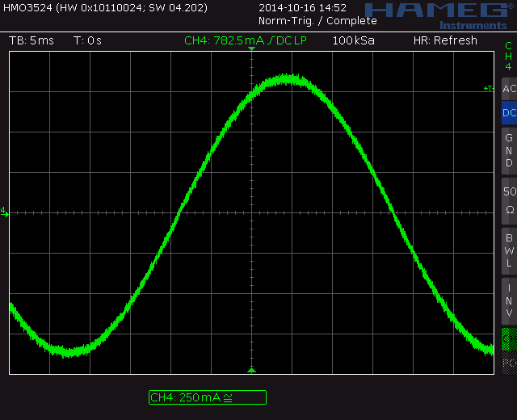Click the 100 kSa sample rate readout
The image size is (517, 420).
(x=351, y=40)
